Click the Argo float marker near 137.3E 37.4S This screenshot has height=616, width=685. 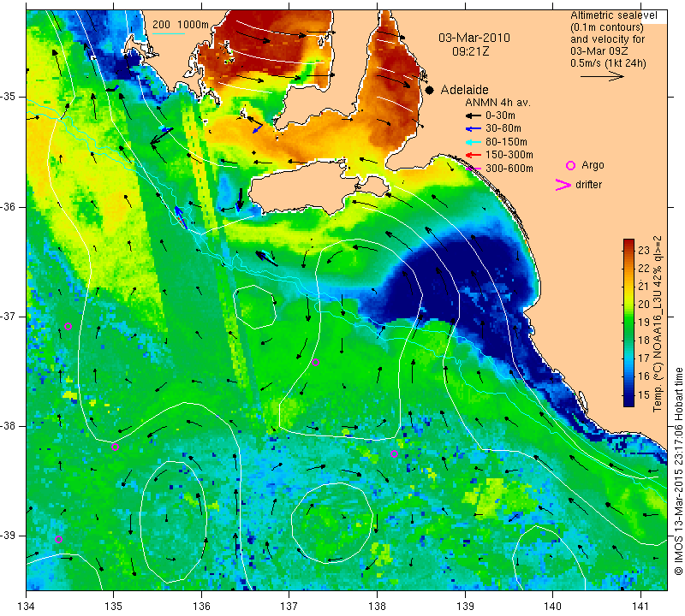coord(315,362)
